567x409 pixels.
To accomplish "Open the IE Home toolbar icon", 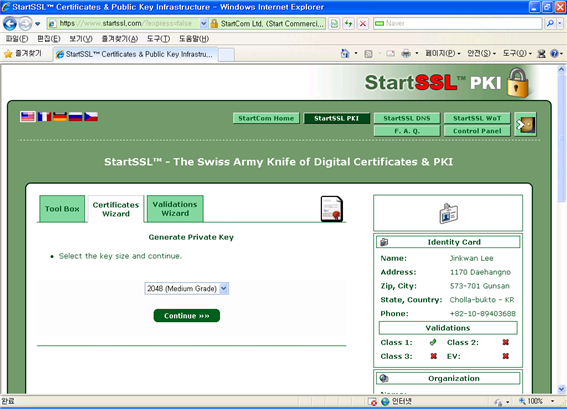I will pyautogui.click(x=345, y=54).
